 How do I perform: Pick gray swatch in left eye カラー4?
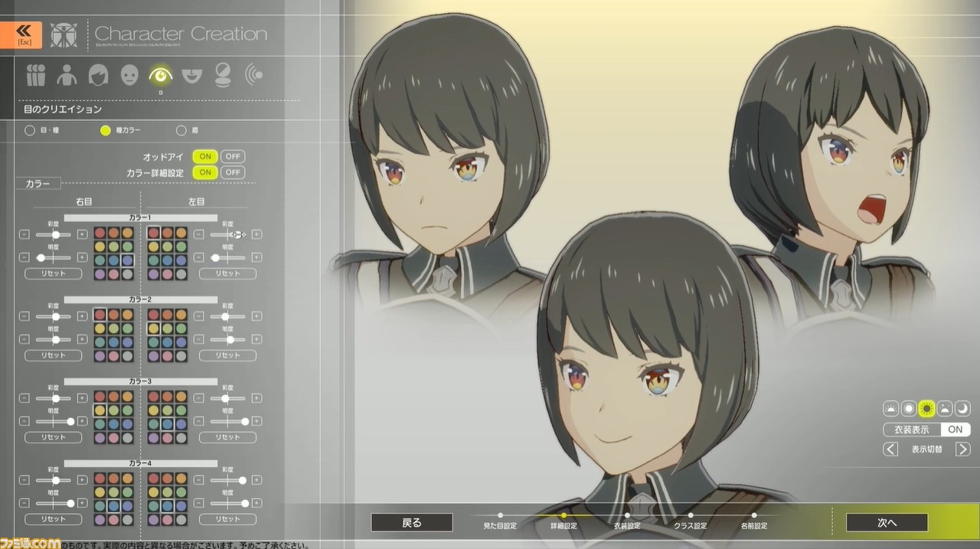181,520
